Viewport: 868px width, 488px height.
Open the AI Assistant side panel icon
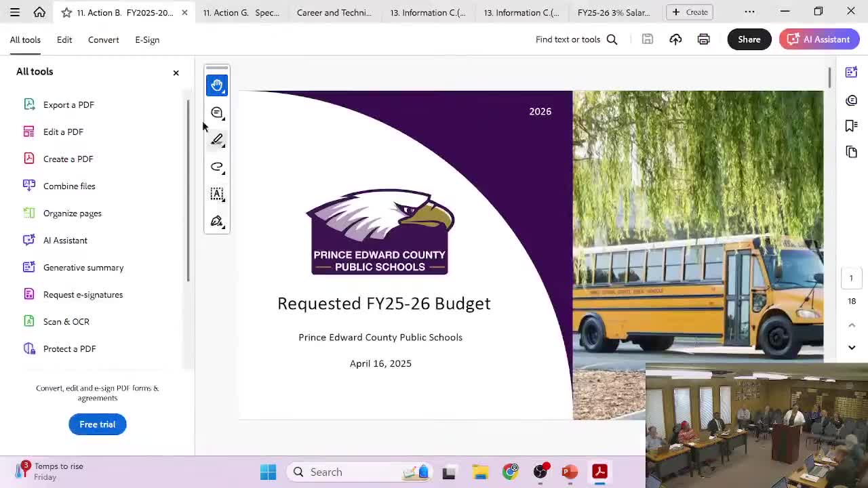851,73
